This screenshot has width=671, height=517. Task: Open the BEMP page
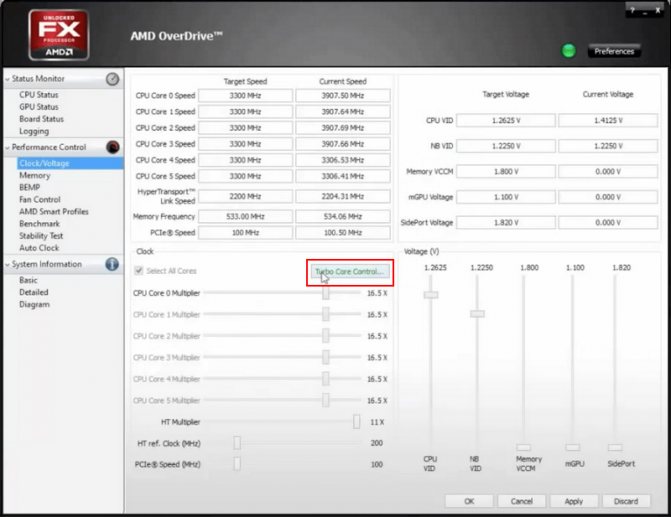click(x=30, y=187)
